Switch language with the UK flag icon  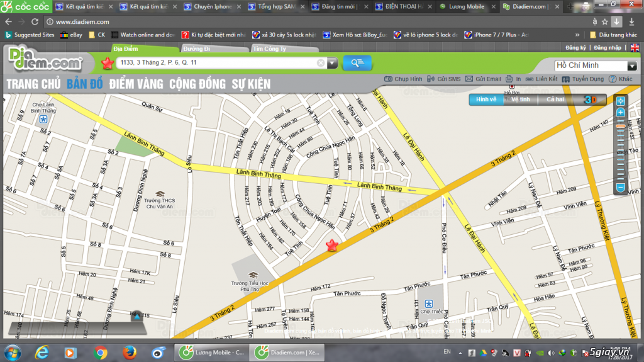click(x=635, y=48)
